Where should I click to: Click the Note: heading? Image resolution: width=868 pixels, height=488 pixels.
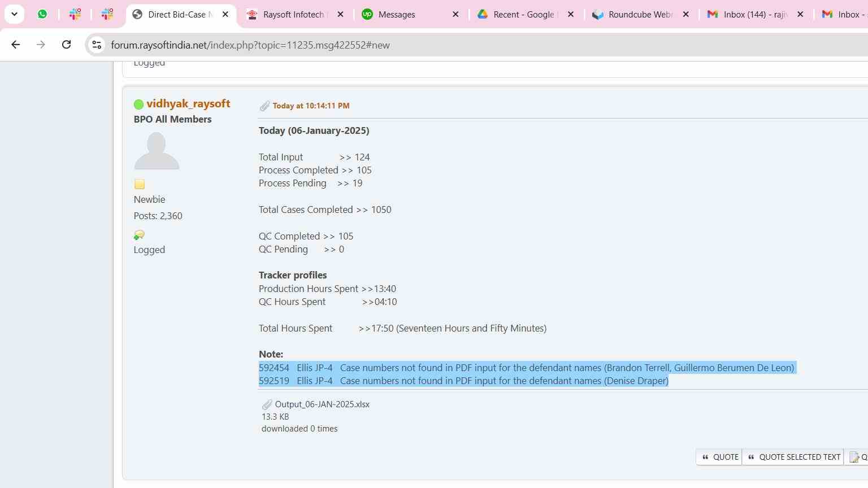coord(271,354)
